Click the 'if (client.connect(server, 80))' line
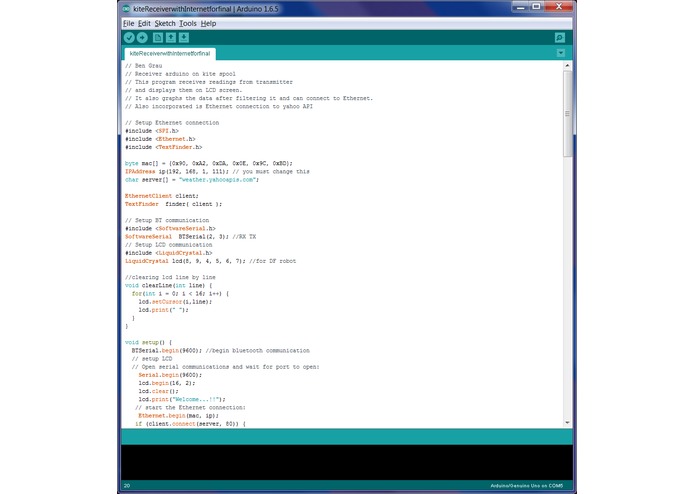 coord(190,424)
